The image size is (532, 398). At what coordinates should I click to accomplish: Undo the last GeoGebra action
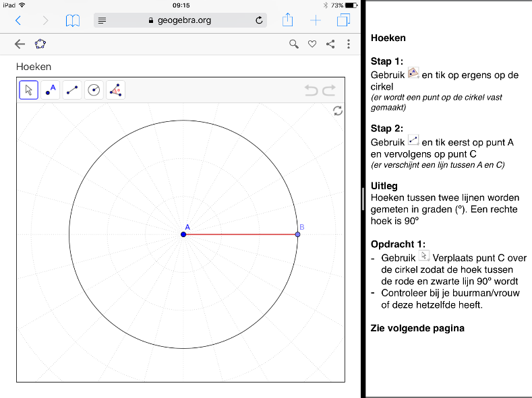coord(311,90)
